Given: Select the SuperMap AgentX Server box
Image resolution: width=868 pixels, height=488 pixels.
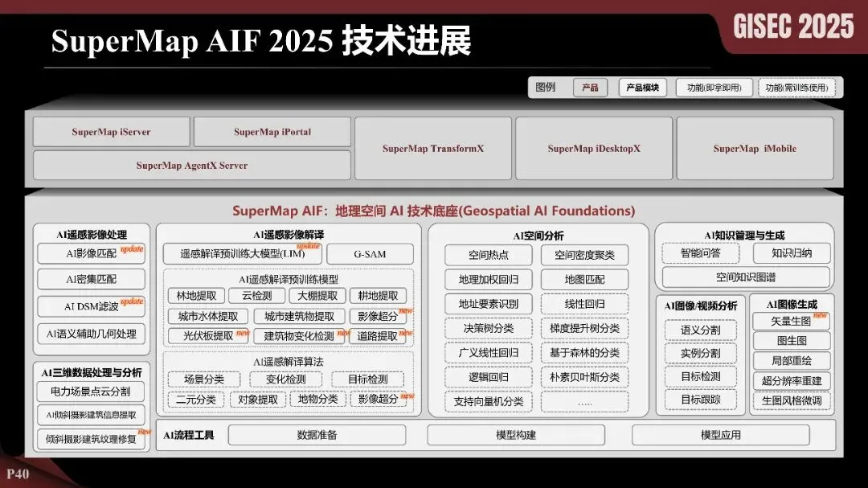Looking at the screenshot, I should point(192,165).
